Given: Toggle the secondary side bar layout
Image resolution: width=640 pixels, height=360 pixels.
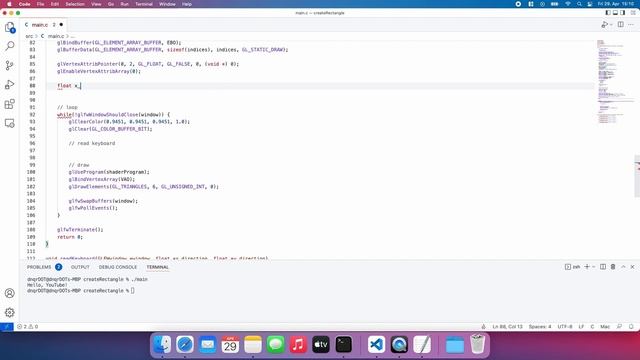Looking at the screenshot, I should pos(622,13).
